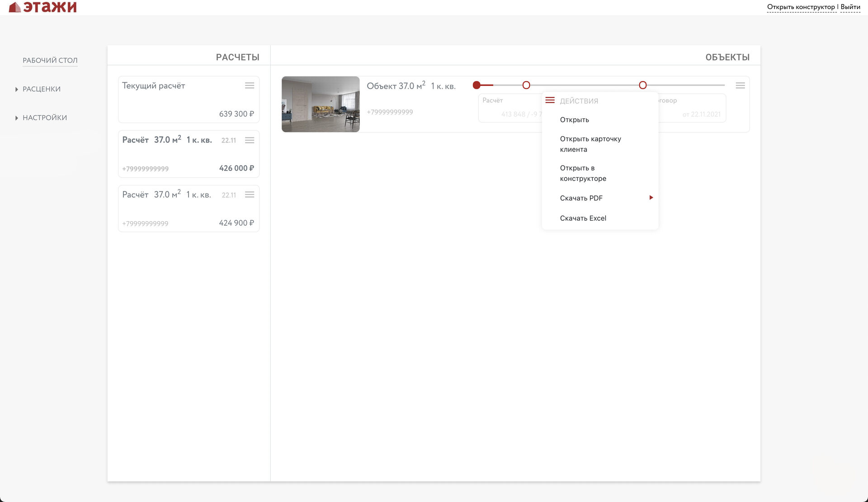
Task: Select second hollow progress stage circle
Action: click(526, 85)
